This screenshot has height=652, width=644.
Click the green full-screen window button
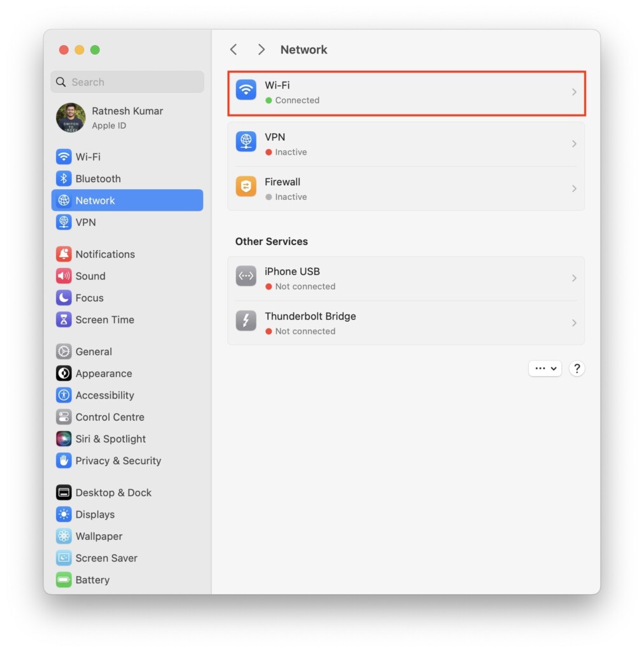(95, 50)
